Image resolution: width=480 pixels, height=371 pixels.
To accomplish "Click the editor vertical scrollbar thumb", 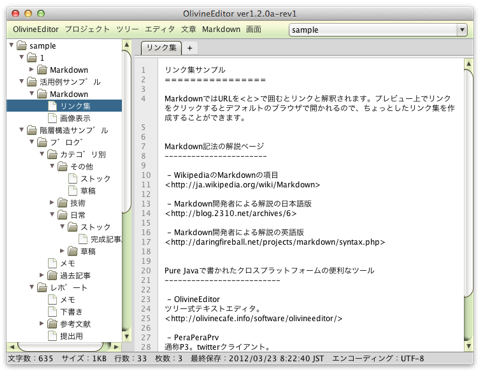I will coord(468,183).
